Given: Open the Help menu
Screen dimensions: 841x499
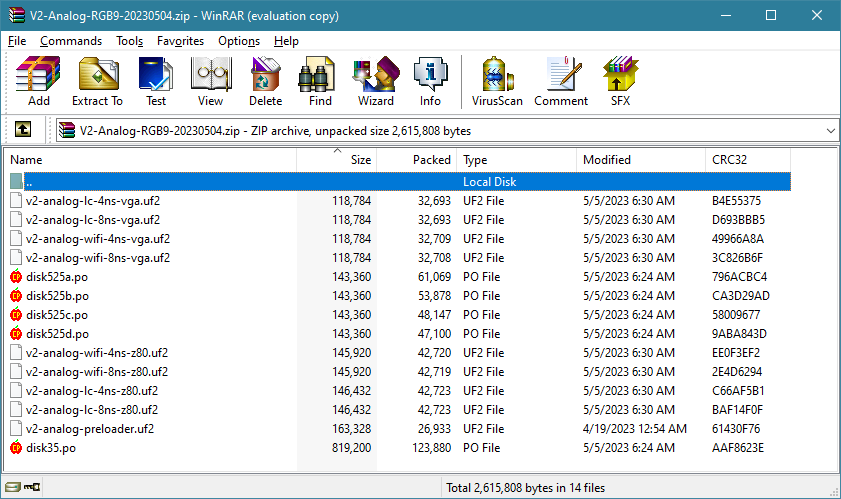Looking at the screenshot, I should 286,41.
